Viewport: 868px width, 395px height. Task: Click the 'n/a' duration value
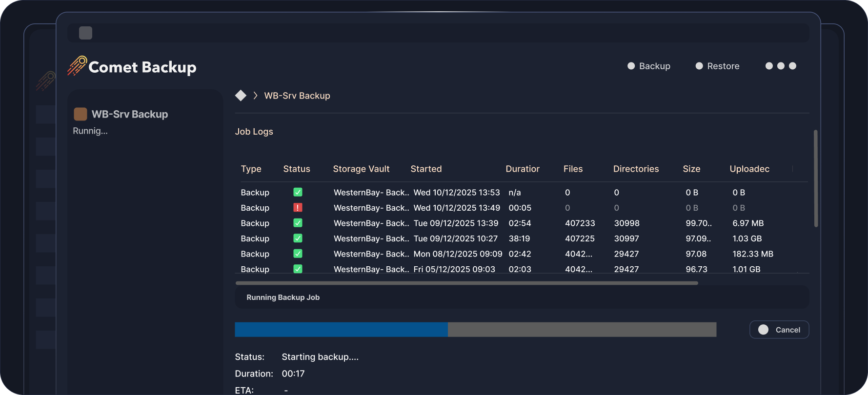tap(515, 192)
